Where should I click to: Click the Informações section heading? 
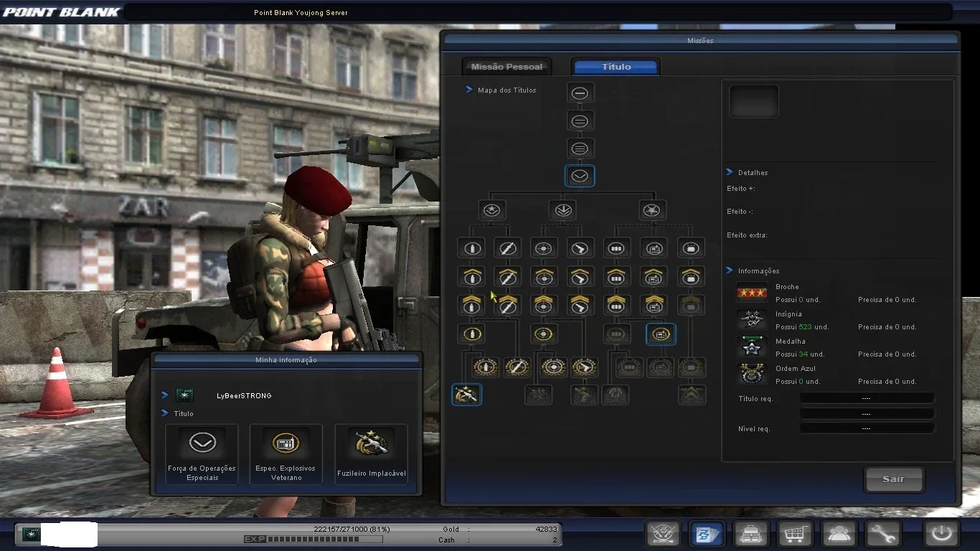(x=758, y=271)
